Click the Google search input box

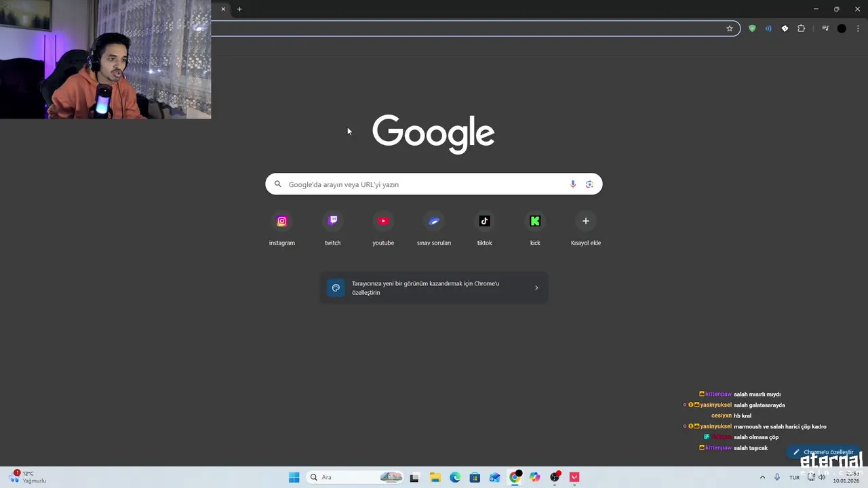(x=434, y=184)
